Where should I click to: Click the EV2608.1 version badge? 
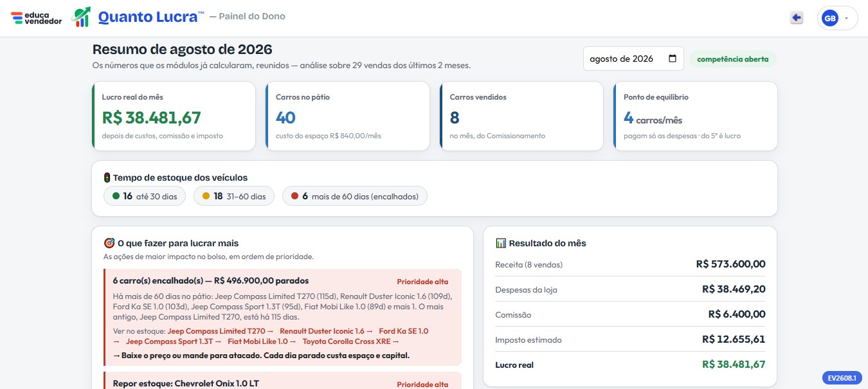[842, 378]
